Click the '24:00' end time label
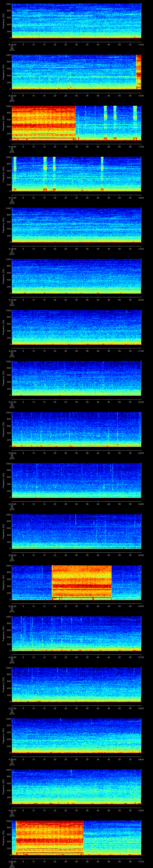The image size is (153, 868). 141,504
